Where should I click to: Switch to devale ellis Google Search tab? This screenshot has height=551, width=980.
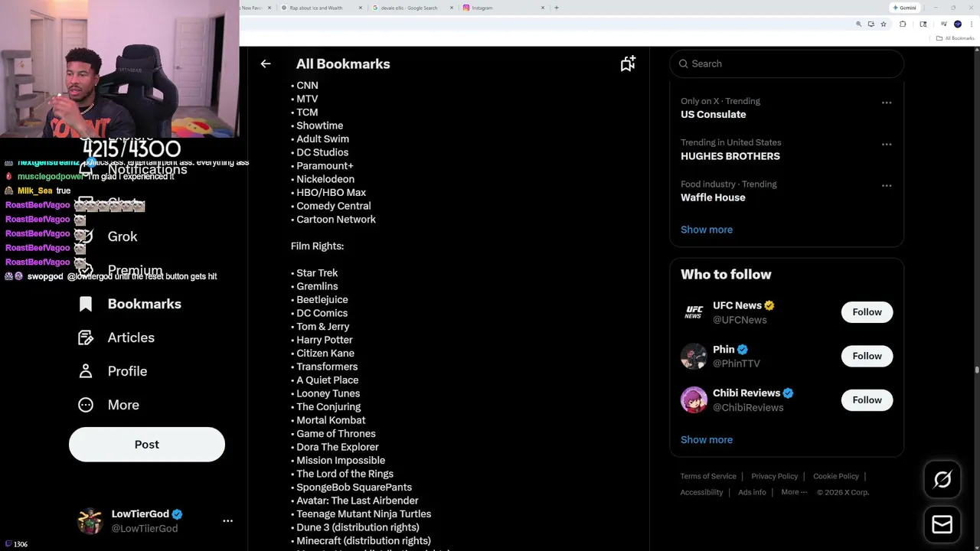click(x=412, y=8)
